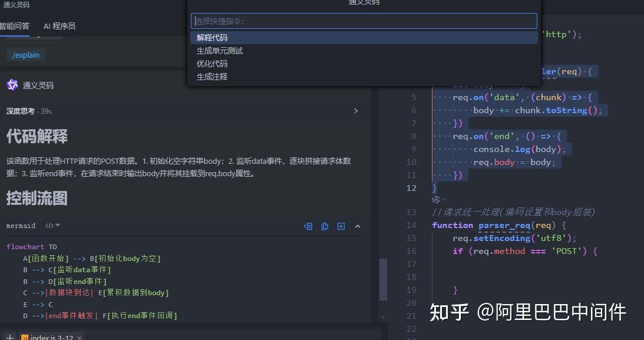The height and width of the screenshot is (340, 644).
Task: Click setEncoding on line 15
Action: point(502,238)
